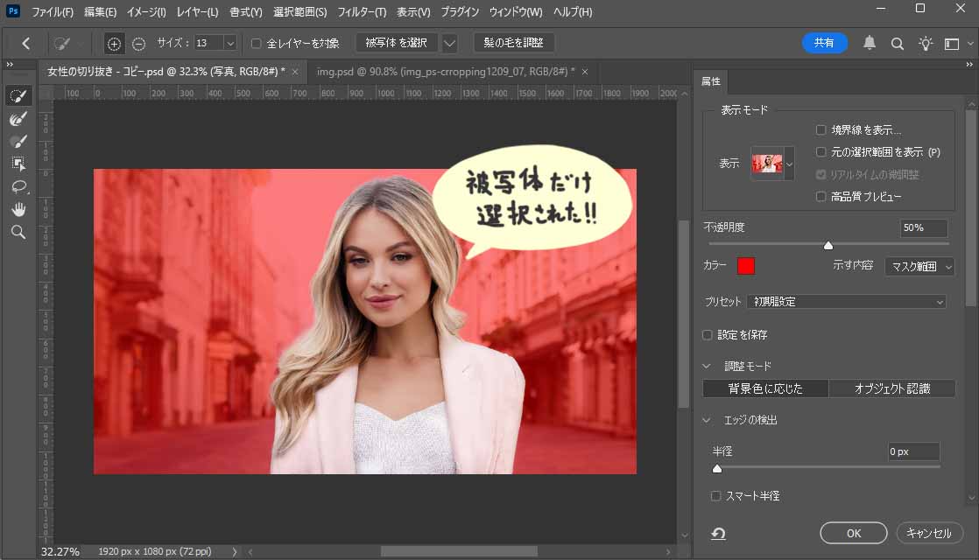Screen dimensions: 979x560
Task: Click the 被写体を選択 button
Action: [396, 43]
